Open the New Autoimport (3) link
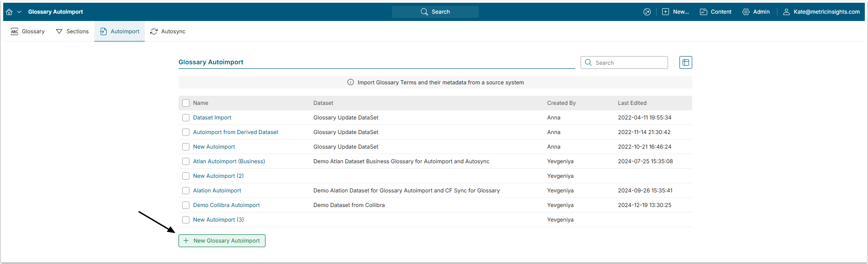The image size is (868, 264). pos(219,220)
